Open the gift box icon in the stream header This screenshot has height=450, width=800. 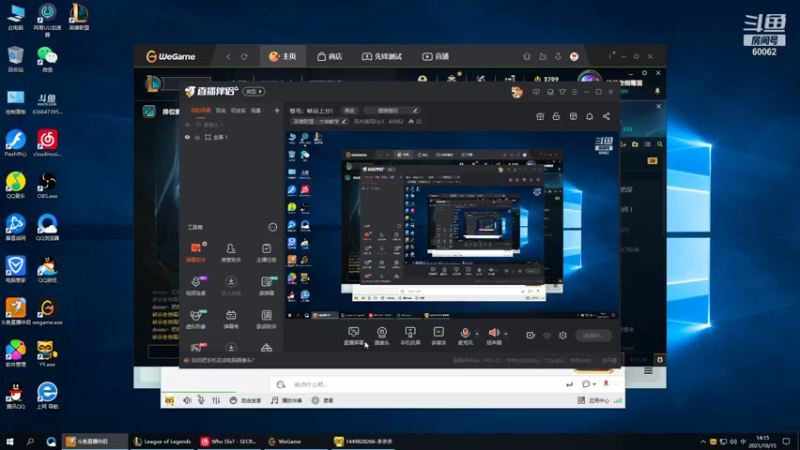click(x=540, y=117)
